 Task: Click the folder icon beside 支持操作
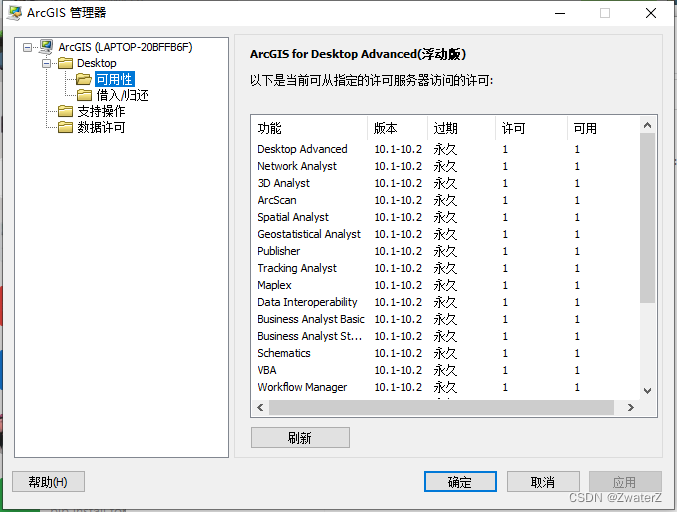click(x=66, y=111)
